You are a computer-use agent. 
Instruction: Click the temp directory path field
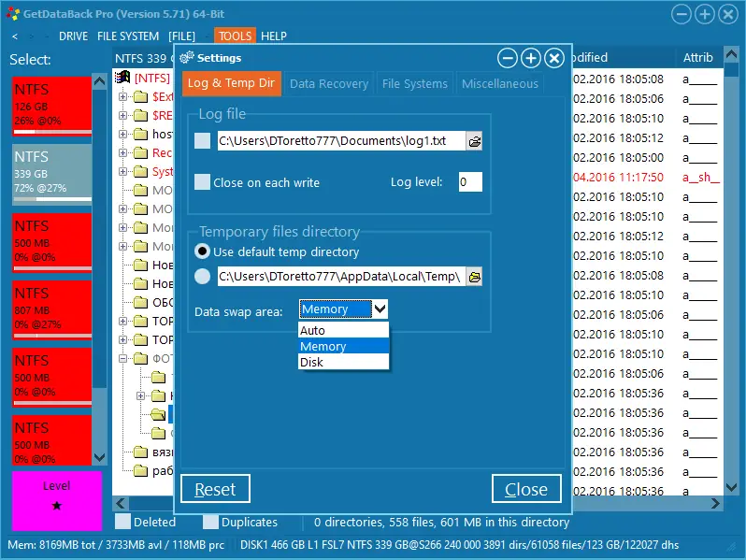coord(341,277)
